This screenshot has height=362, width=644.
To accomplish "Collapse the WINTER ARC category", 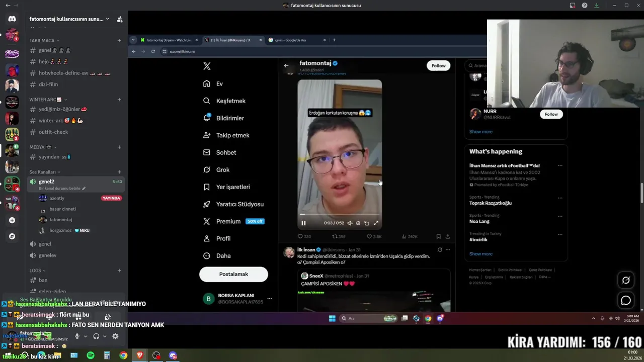I will point(48,100).
